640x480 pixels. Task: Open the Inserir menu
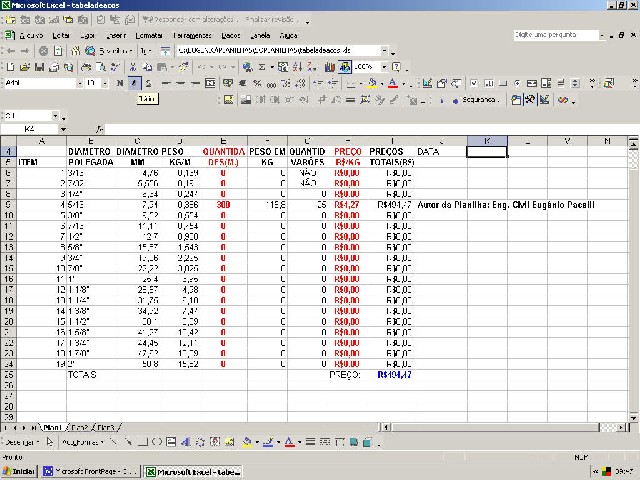pyautogui.click(x=116, y=36)
